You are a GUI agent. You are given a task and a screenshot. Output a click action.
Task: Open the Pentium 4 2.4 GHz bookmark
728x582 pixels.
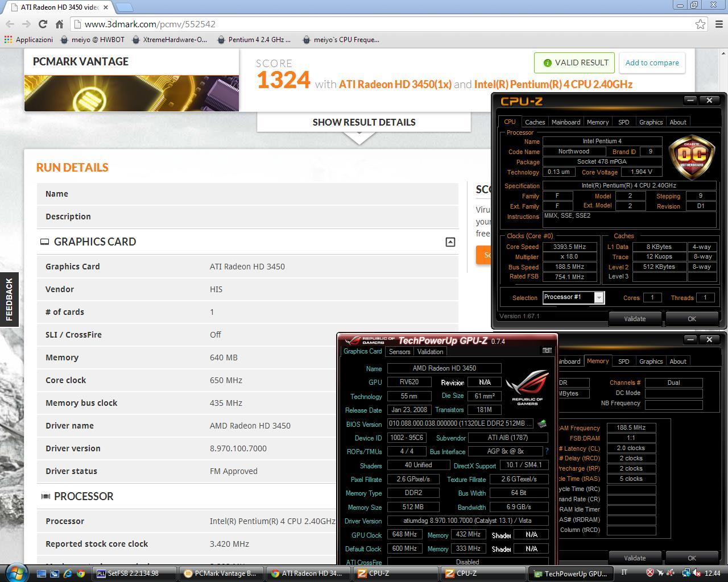click(254, 40)
